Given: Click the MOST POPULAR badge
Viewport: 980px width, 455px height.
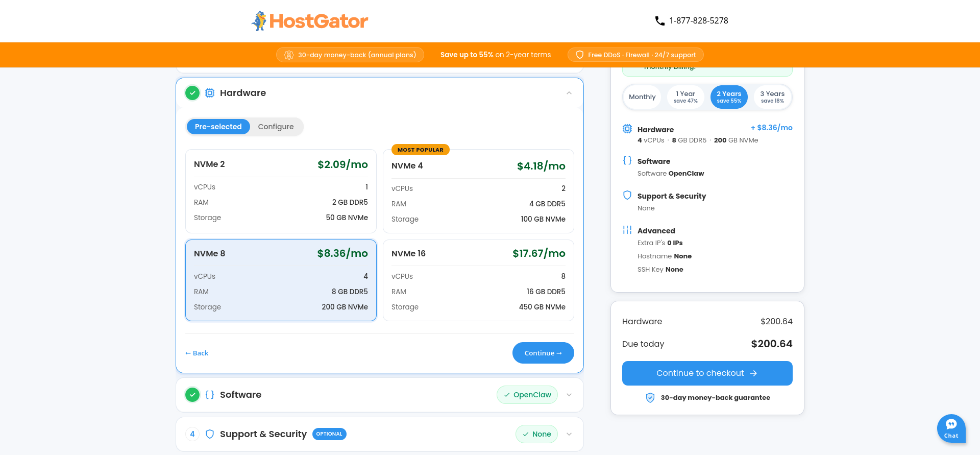Looking at the screenshot, I should 421,150.
